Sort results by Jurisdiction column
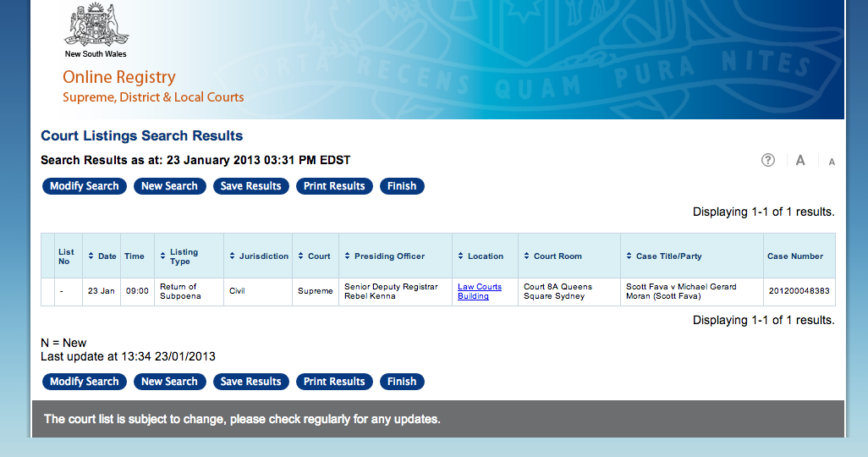Viewport: 868px width, 457px height. click(x=259, y=256)
